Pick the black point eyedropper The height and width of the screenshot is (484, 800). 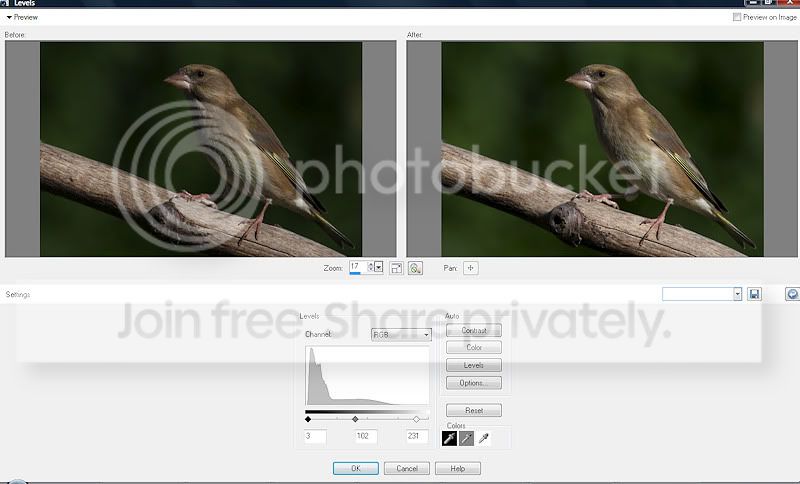click(x=450, y=438)
